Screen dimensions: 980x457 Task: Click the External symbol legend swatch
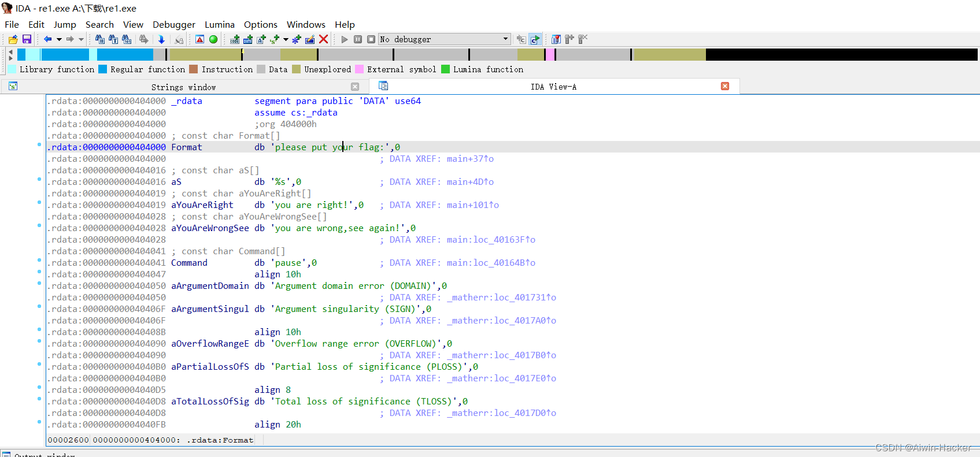pyautogui.click(x=360, y=69)
